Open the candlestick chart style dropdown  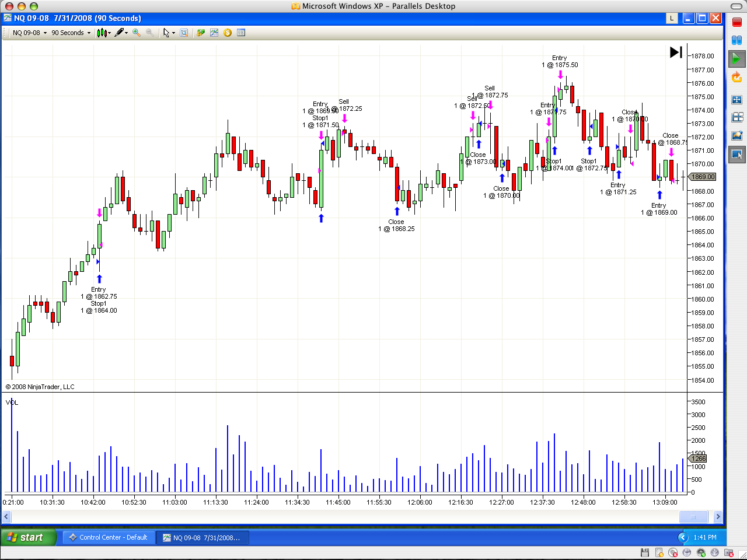coord(104,33)
